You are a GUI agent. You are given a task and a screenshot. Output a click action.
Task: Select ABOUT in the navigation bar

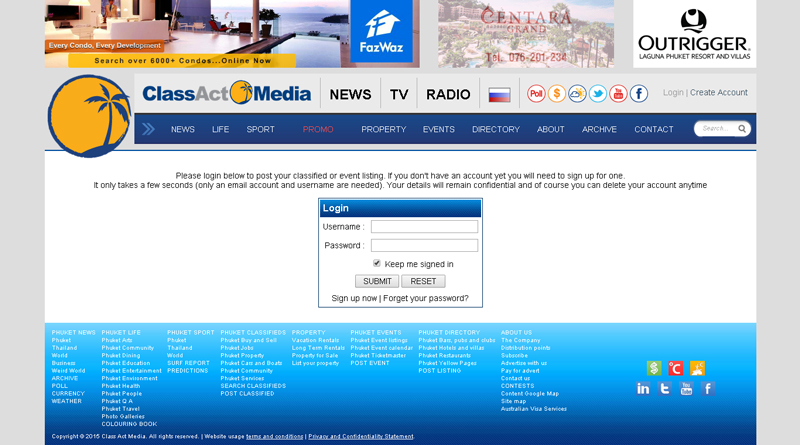coord(551,130)
